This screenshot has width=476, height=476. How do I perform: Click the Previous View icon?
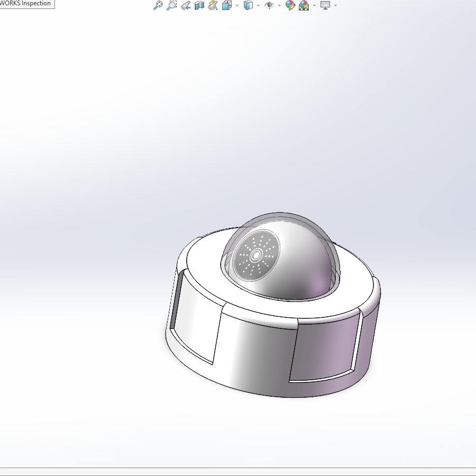186,5
